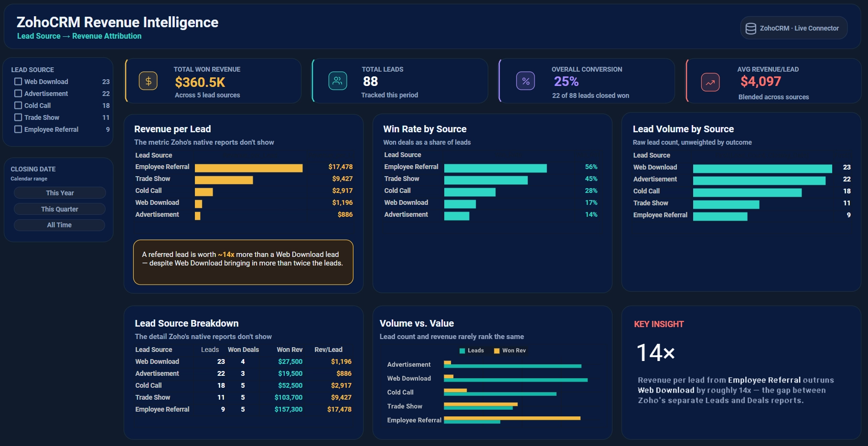Screen dimensions: 868x446
Task: Click the Won Deals column header
Action: point(243,350)
